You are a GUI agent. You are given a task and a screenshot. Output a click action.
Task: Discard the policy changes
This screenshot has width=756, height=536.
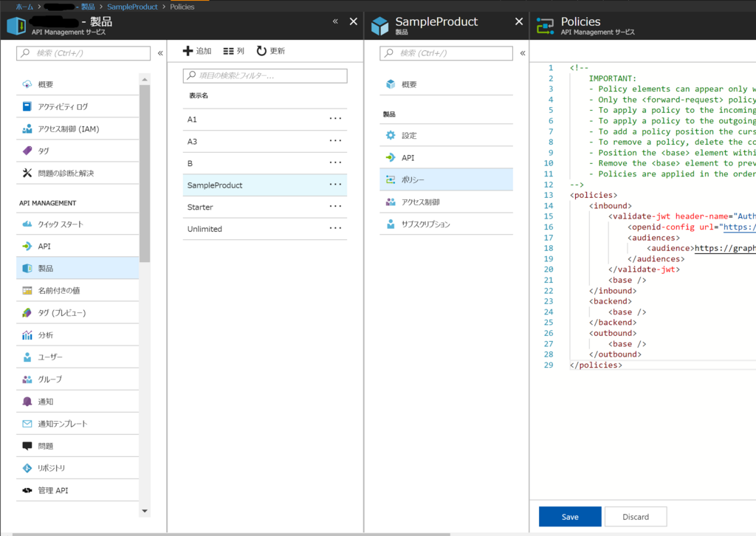coord(636,517)
